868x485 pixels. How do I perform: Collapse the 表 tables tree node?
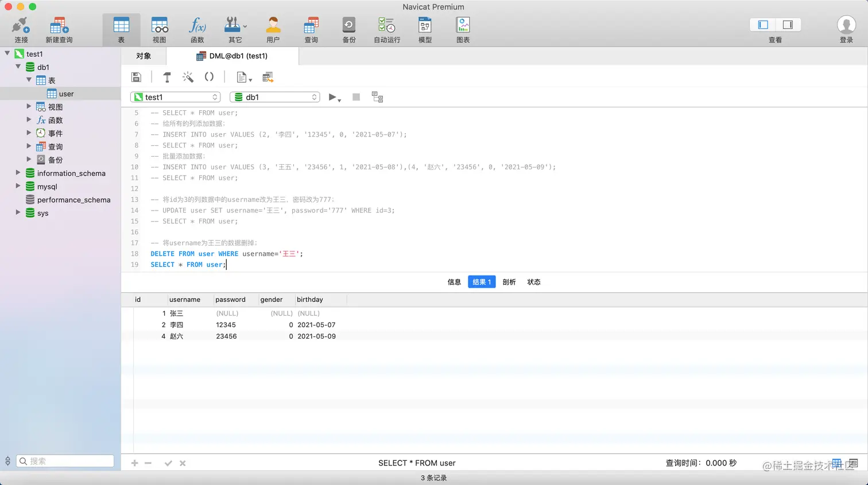click(x=29, y=80)
